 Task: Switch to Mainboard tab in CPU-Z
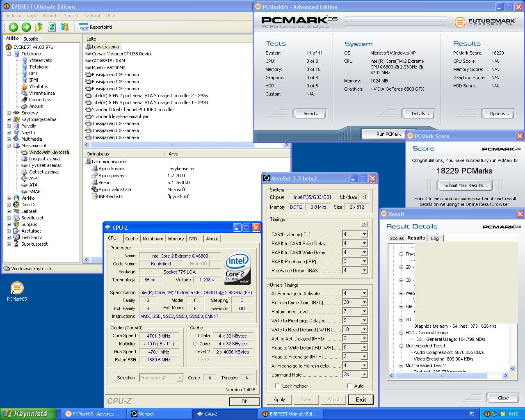(153, 239)
